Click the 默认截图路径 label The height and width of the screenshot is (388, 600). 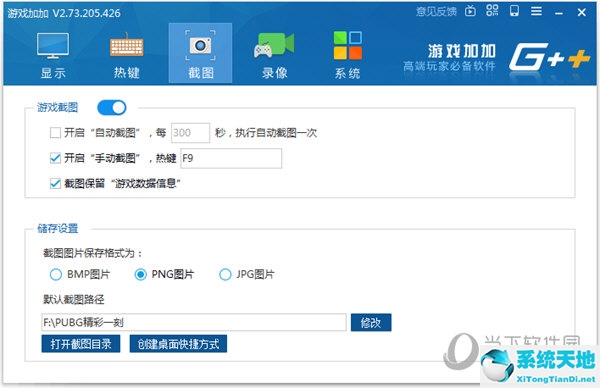pos(73,299)
